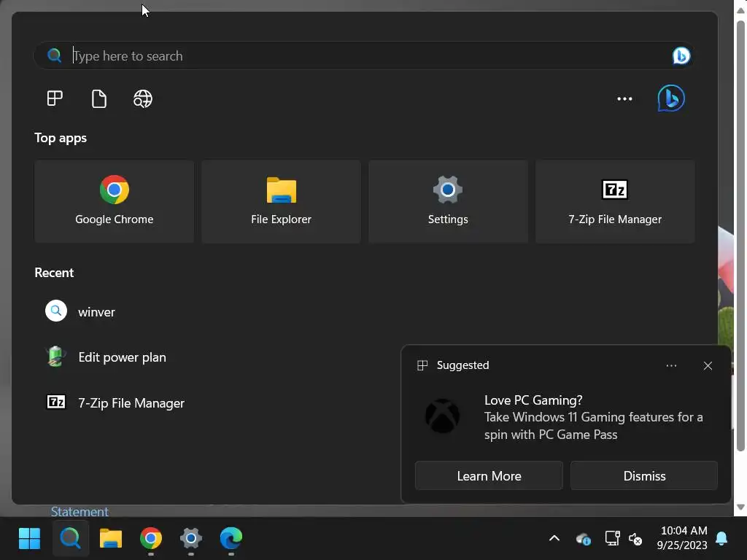Screen dimensions: 747x560
Task: Open the Bing Chat button below the search box
Action: click(x=671, y=98)
